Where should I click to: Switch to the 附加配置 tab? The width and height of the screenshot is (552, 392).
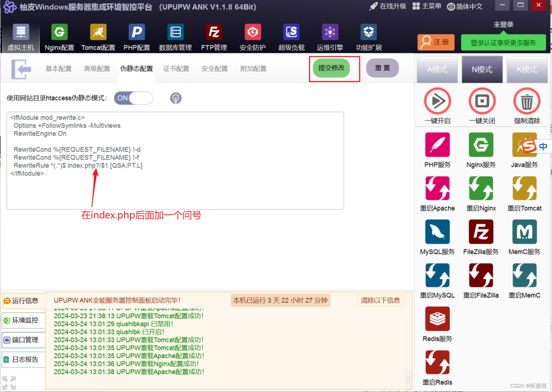[x=253, y=69]
